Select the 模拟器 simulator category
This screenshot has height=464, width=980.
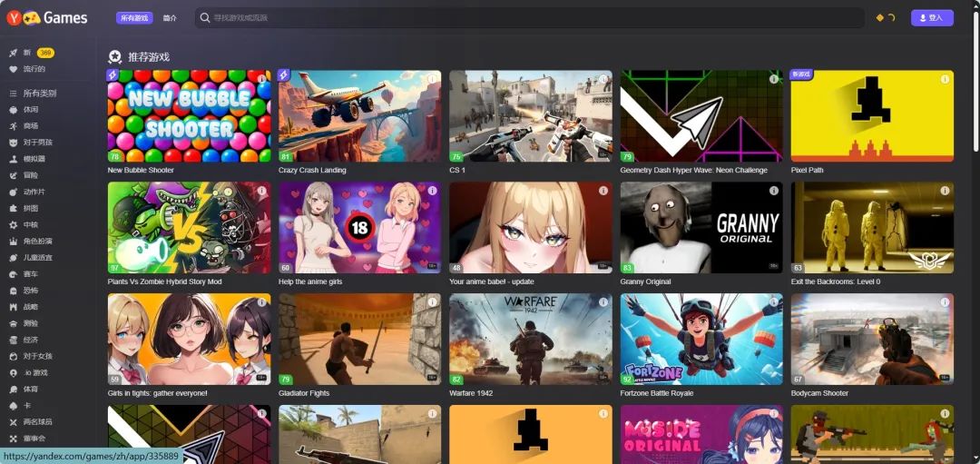coord(27,159)
